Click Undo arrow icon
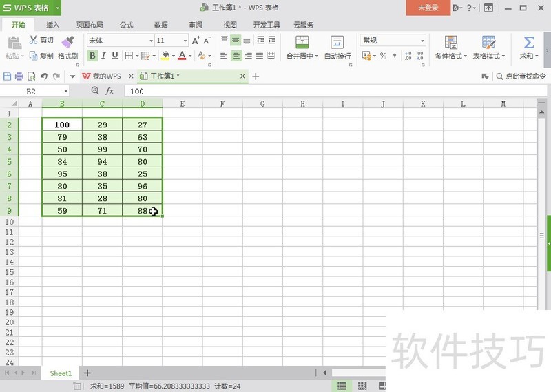The height and width of the screenshot is (392, 551). (x=44, y=76)
